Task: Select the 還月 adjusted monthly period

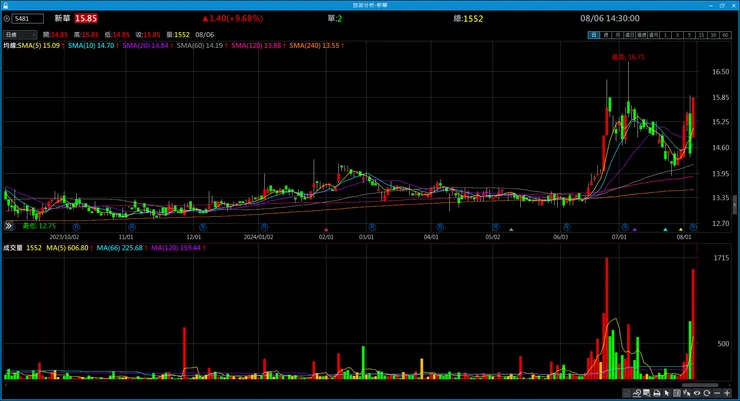Action: pos(653,35)
